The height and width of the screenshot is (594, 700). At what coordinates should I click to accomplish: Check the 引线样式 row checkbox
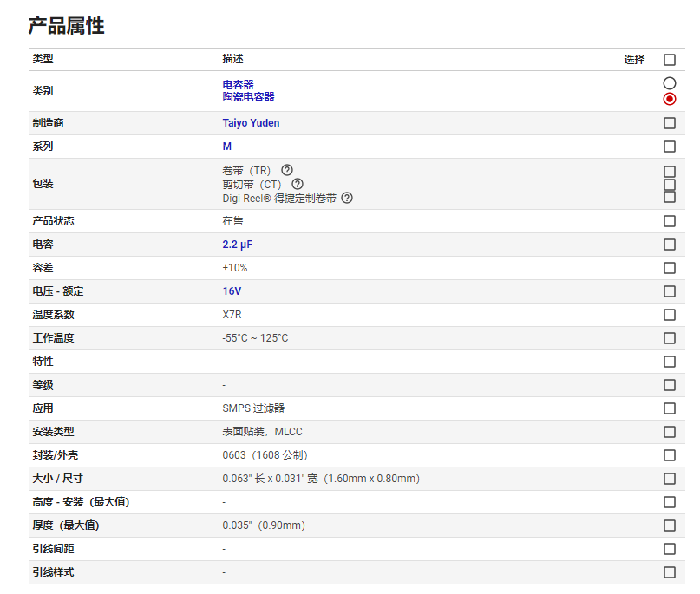pos(669,572)
